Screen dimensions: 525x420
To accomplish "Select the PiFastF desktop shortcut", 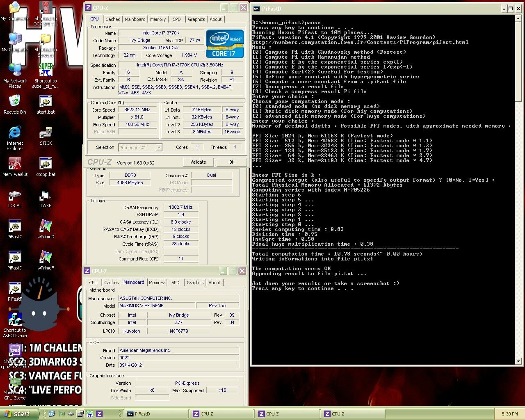I will (x=15, y=292).
